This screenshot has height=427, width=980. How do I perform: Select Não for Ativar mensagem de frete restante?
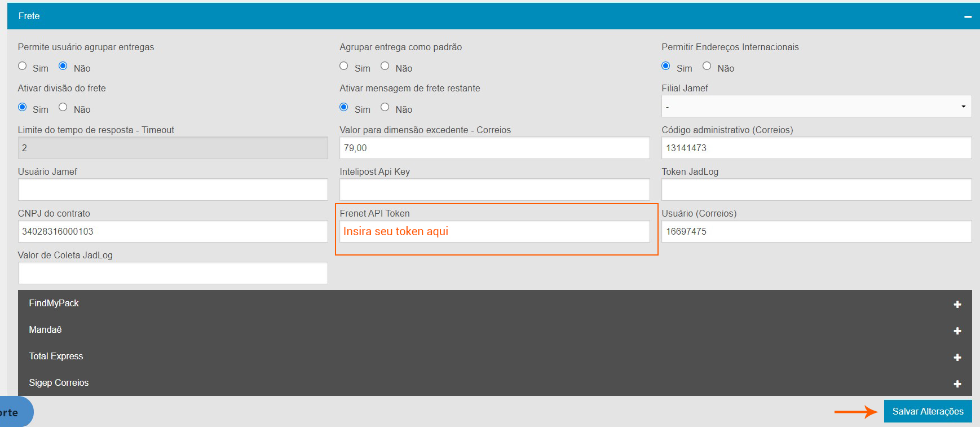click(385, 107)
